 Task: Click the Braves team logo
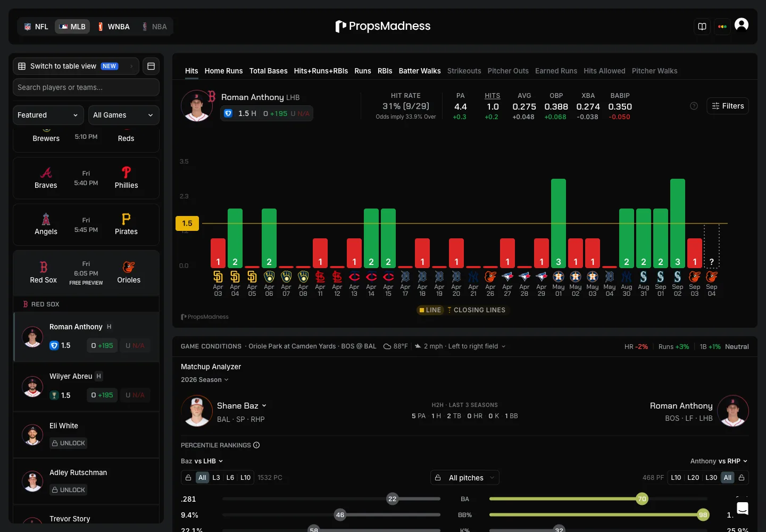pyautogui.click(x=46, y=172)
